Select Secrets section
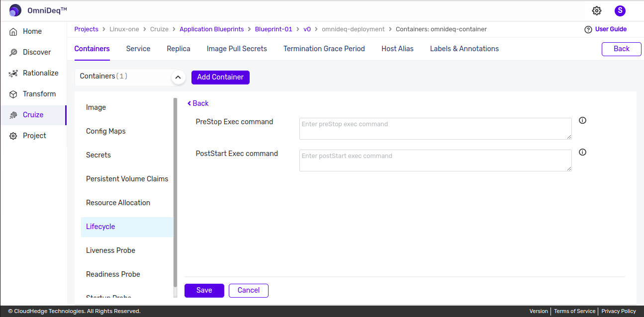Viewport: 644px width, 317px height. pyautogui.click(x=98, y=155)
